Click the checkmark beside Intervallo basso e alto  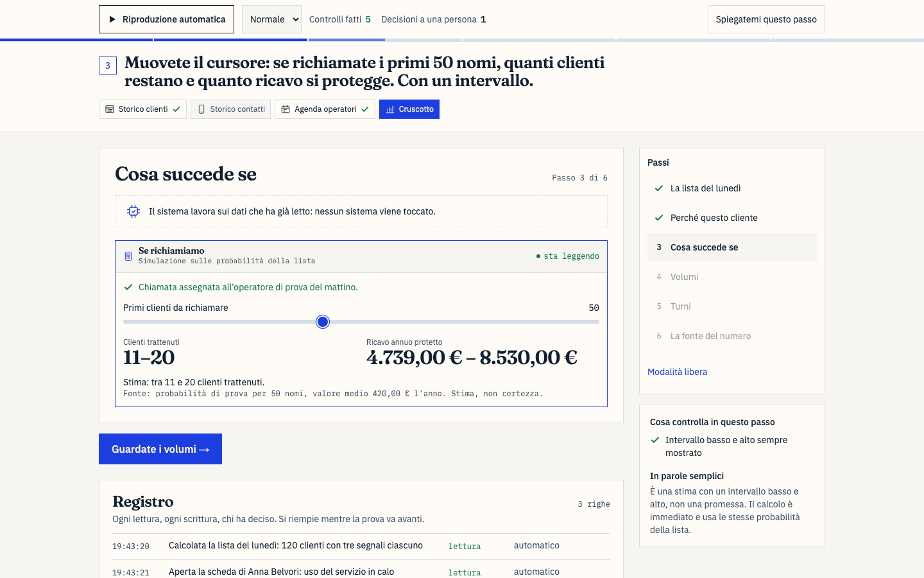tap(655, 440)
